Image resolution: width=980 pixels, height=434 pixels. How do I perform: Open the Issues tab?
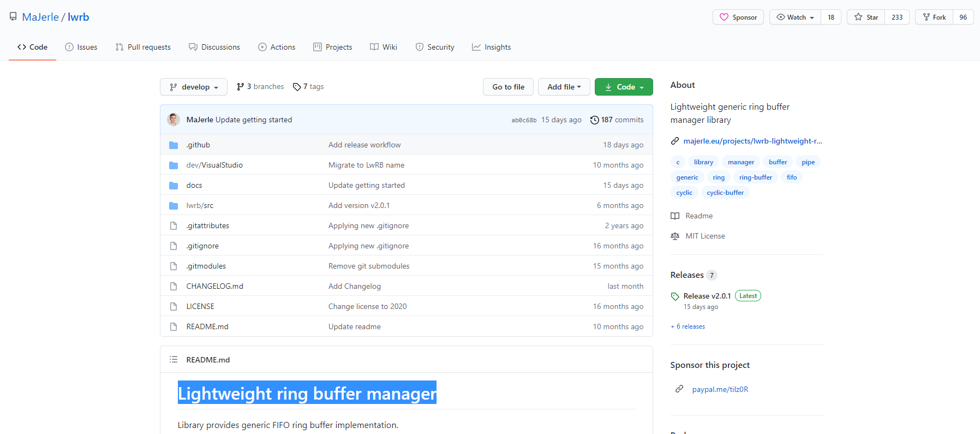81,47
